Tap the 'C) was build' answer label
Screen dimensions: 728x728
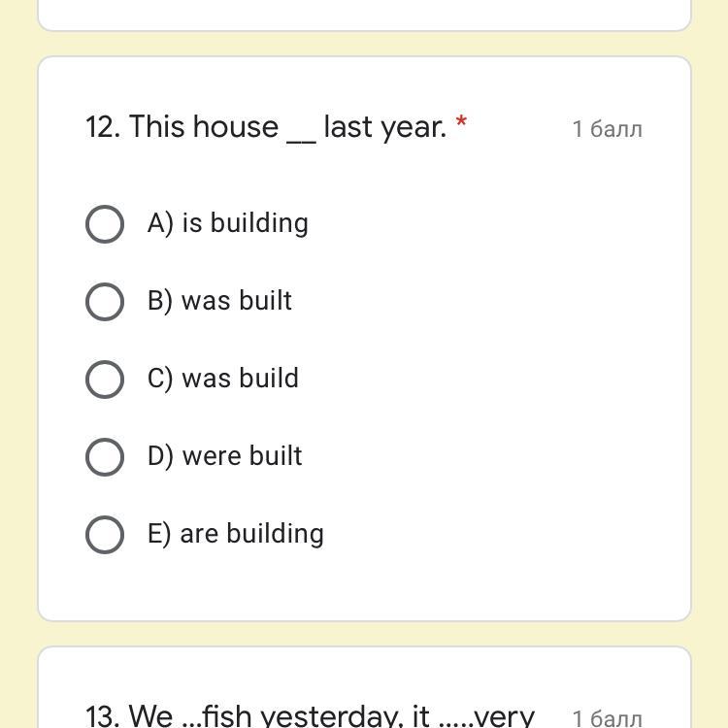tap(222, 379)
